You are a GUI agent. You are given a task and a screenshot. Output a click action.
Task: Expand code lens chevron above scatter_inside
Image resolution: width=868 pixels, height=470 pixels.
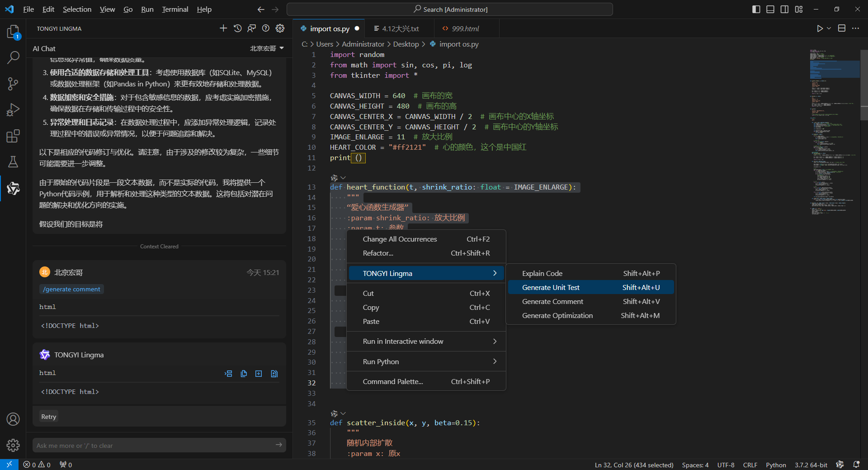(x=343, y=413)
